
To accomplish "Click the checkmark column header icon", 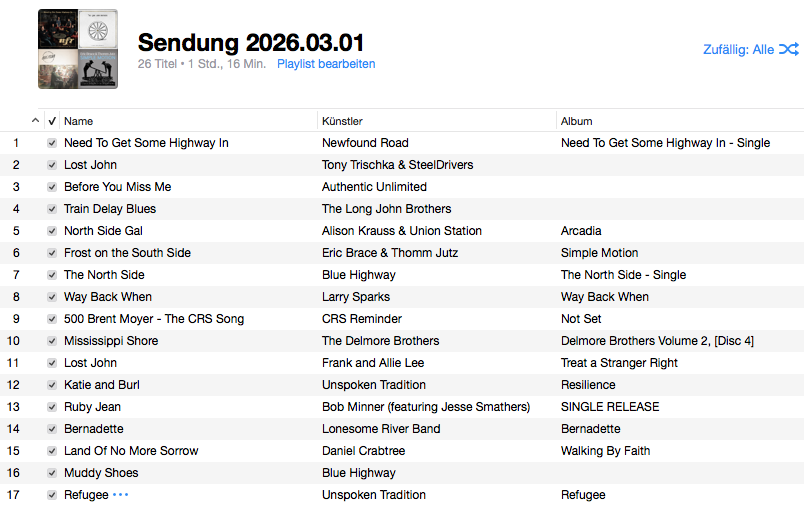I will [52, 121].
